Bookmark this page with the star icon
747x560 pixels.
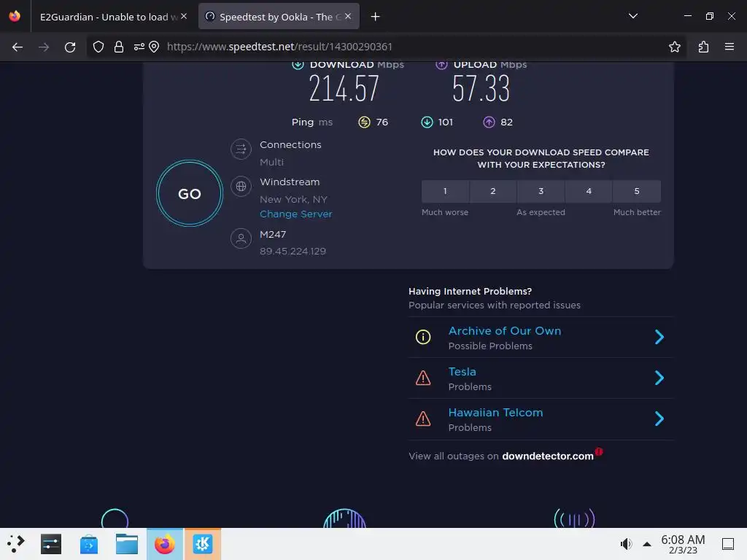tap(675, 47)
